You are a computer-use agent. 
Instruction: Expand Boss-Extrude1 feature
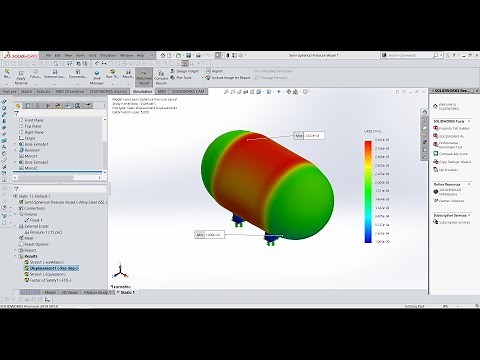pyautogui.click(x=15, y=144)
